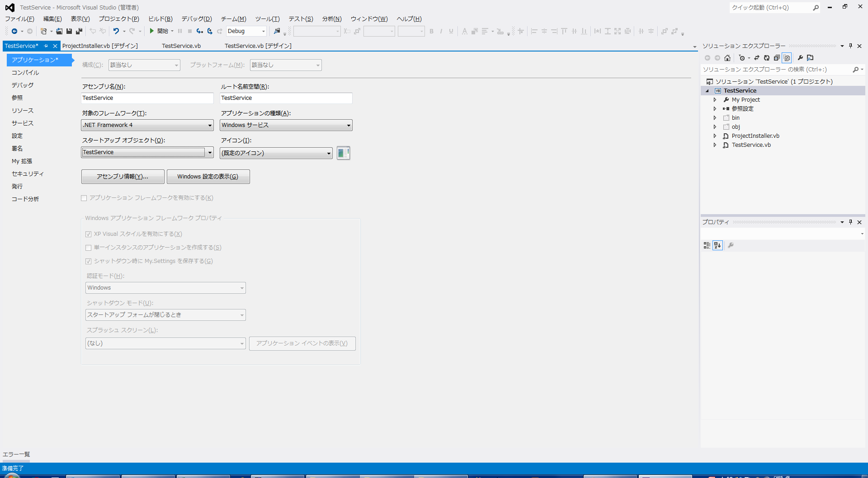
Task: Open Properties via wrench icon in Solution Explorer
Action: [800, 58]
